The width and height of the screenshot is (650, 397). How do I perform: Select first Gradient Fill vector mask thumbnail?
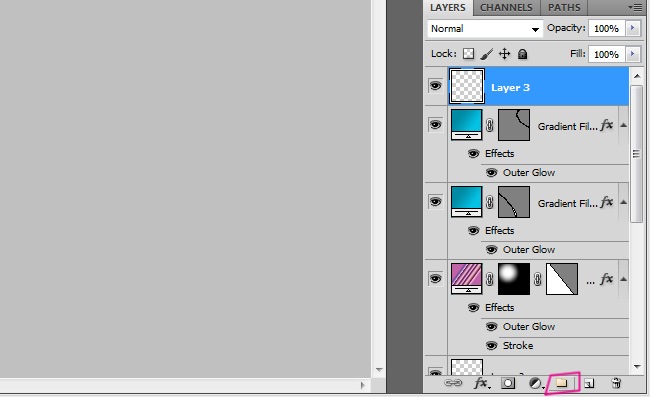point(514,125)
